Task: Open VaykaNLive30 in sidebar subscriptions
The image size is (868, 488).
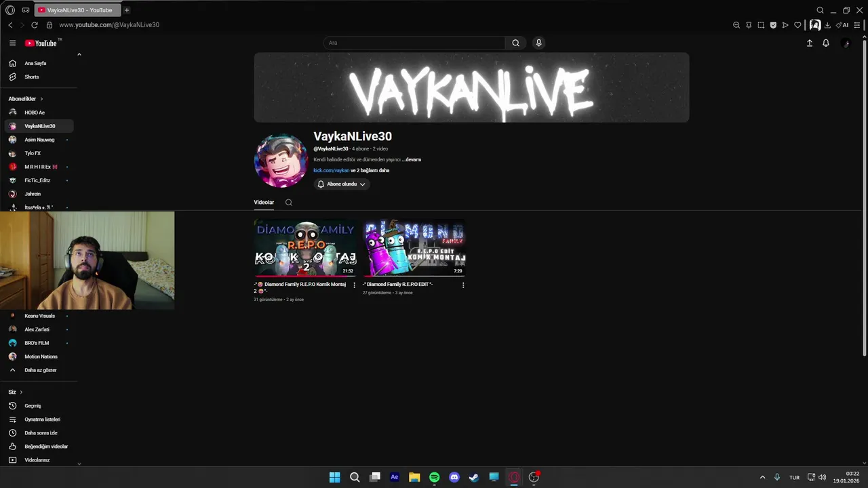Action: click(39, 126)
